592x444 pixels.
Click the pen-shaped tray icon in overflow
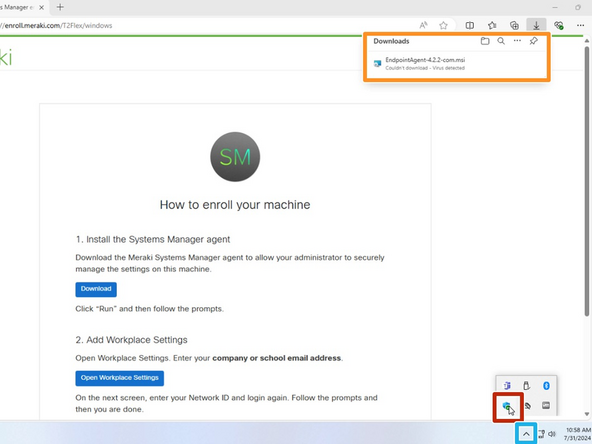click(x=527, y=406)
